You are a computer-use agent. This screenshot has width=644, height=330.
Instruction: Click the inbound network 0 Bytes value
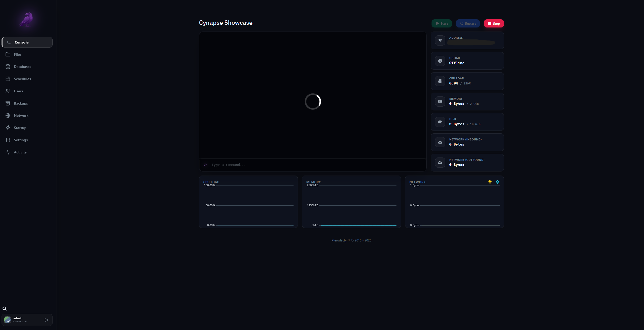point(457,144)
